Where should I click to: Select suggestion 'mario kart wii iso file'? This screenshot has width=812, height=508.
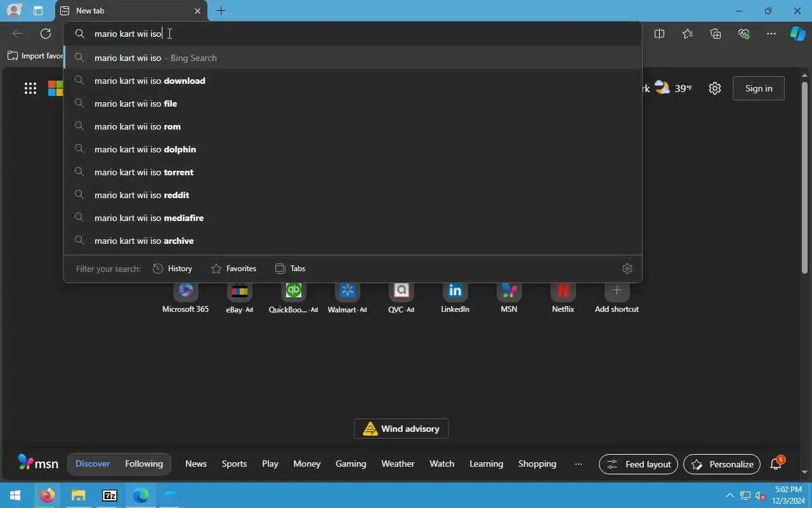pos(353,104)
